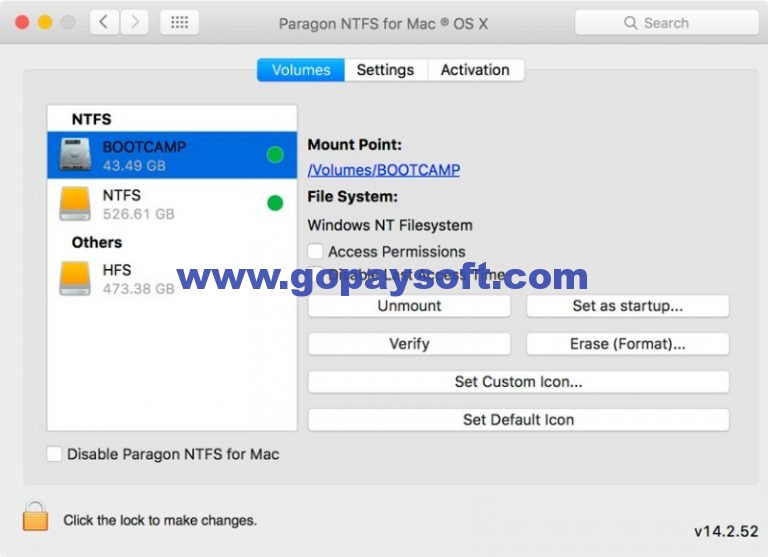
Task: Click the Others group header
Action: point(97,242)
